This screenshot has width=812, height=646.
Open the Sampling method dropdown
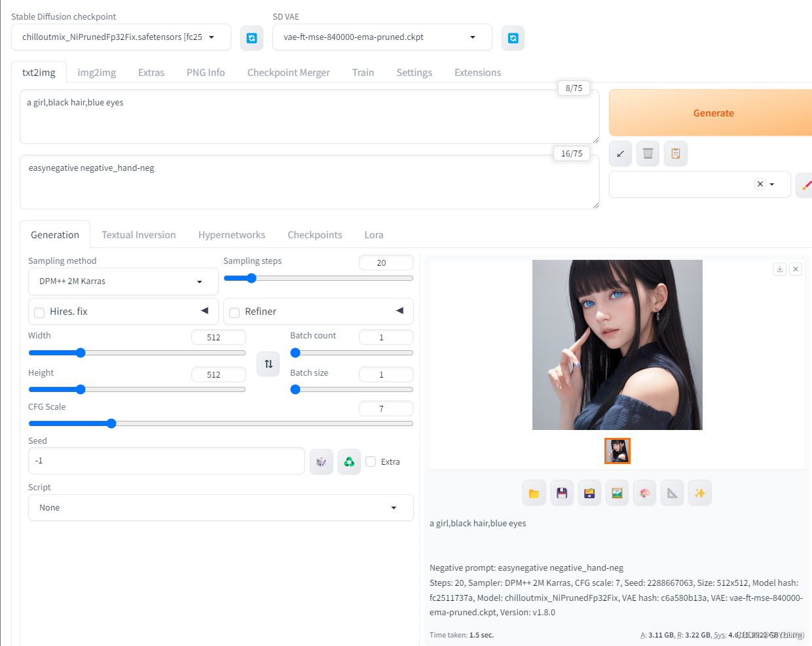pos(122,281)
